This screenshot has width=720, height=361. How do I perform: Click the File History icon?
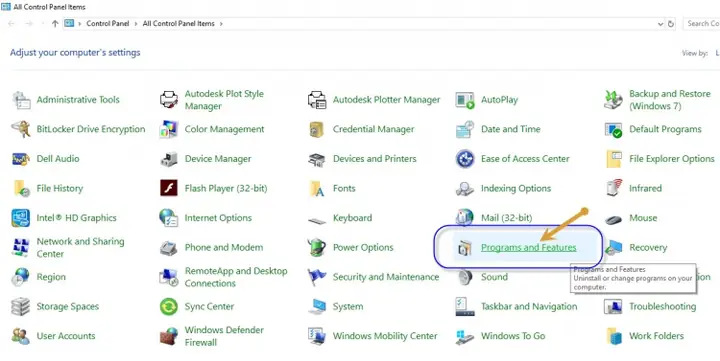(21, 188)
